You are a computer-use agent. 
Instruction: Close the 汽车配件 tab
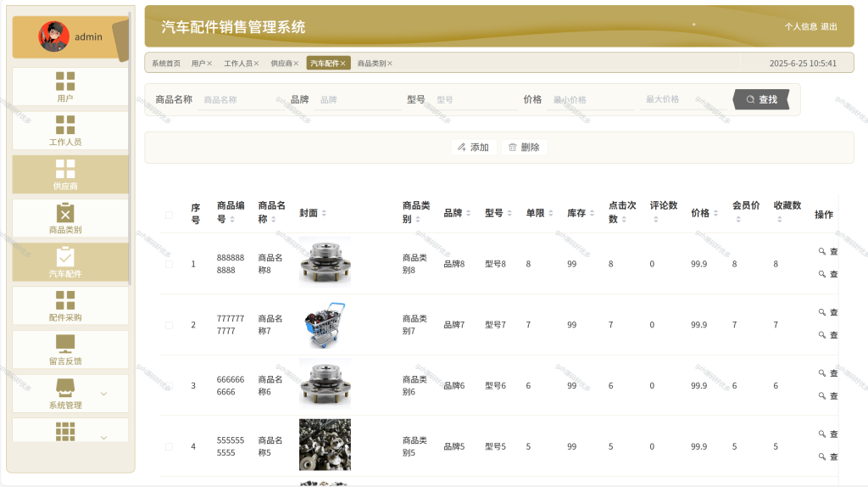[x=343, y=64]
